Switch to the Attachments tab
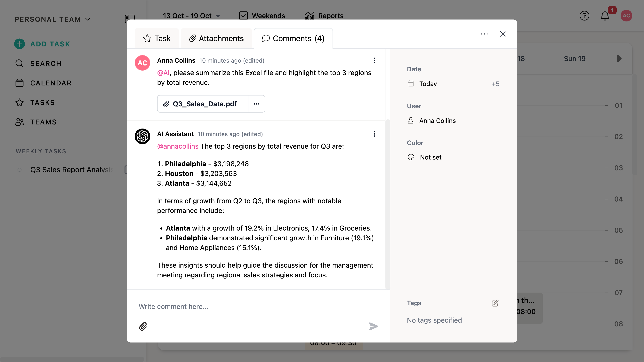This screenshot has height=362, width=644. [216, 38]
